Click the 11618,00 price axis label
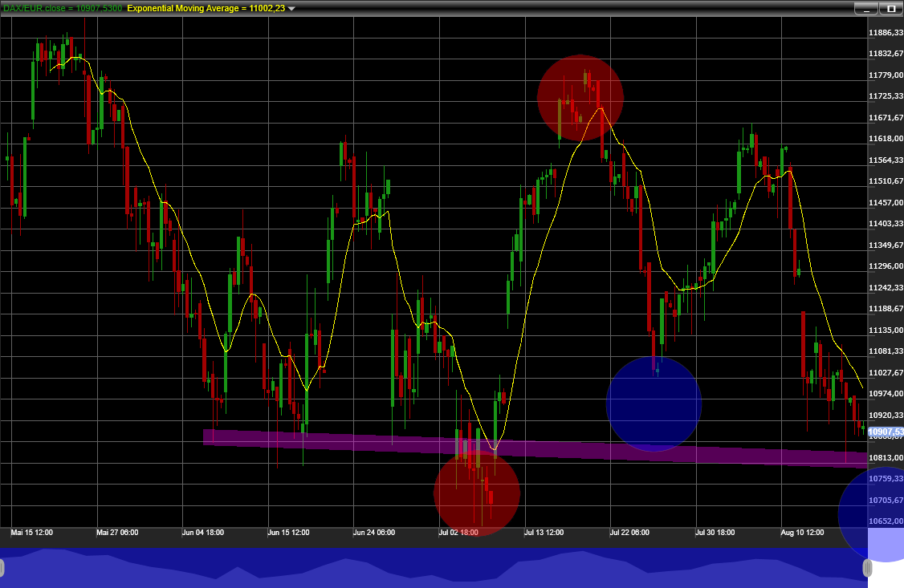 click(x=886, y=138)
